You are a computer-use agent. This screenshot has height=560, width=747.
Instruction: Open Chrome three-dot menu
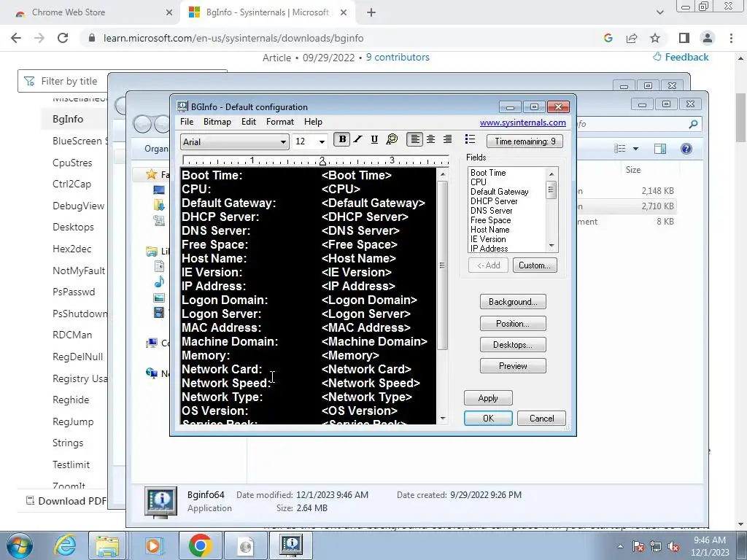[x=731, y=38]
